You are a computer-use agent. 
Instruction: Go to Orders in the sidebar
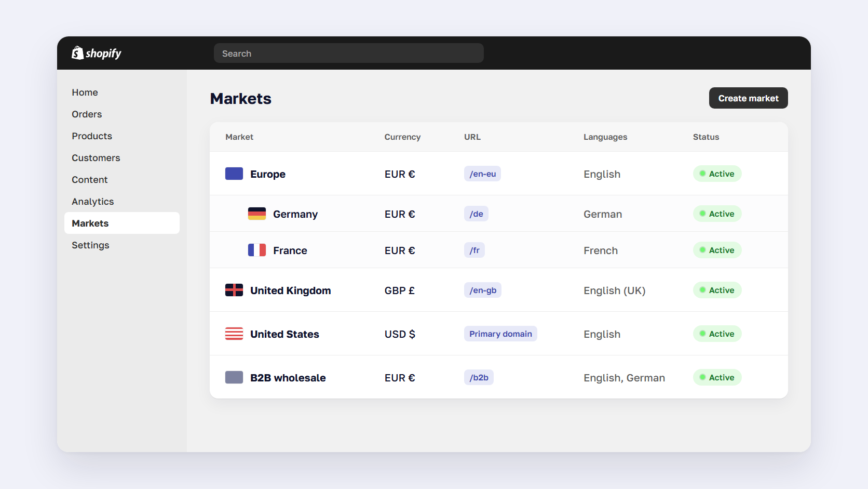(122, 114)
